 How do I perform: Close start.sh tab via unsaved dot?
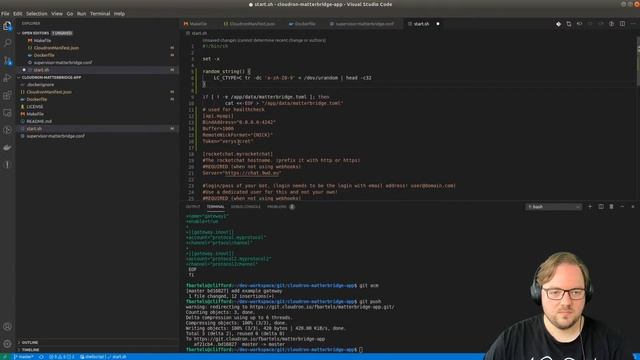click(438, 24)
